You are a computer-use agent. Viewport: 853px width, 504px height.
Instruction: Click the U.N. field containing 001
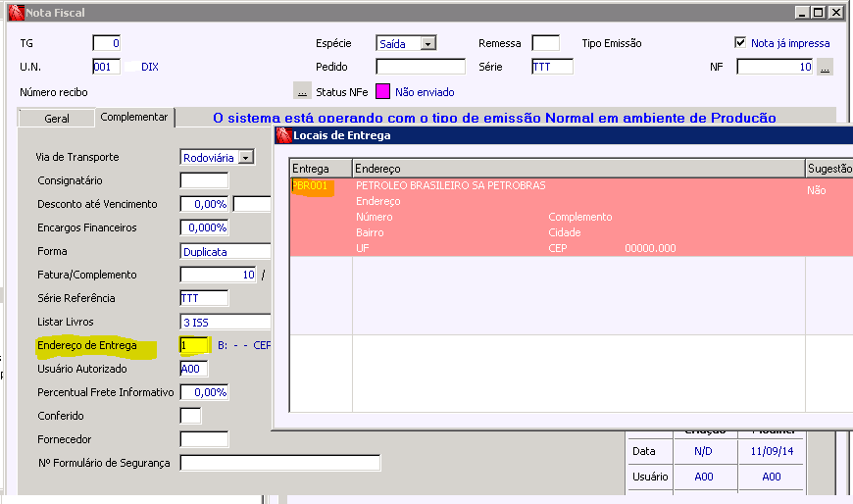click(107, 67)
